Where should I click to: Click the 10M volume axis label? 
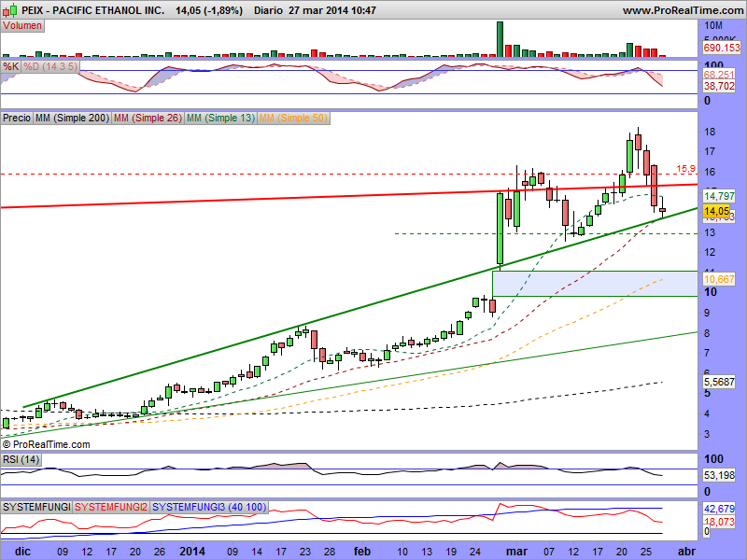click(713, 25)
